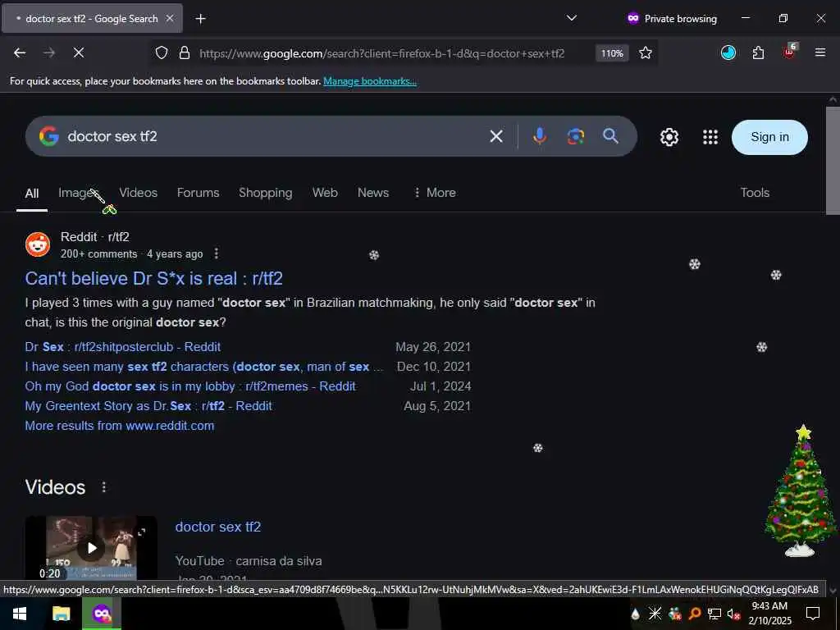Start voice search with microphone
This screenshot has height=630, width=840.
click(540, 137)
